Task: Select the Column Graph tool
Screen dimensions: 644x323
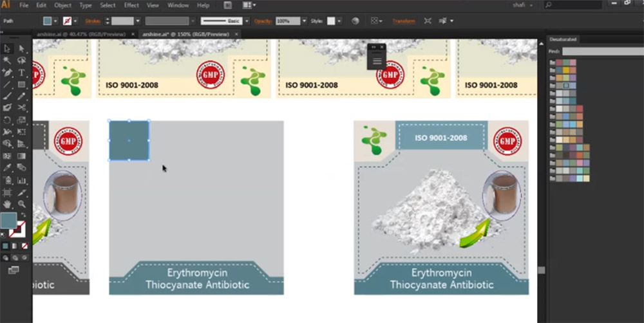Action: 21,180
